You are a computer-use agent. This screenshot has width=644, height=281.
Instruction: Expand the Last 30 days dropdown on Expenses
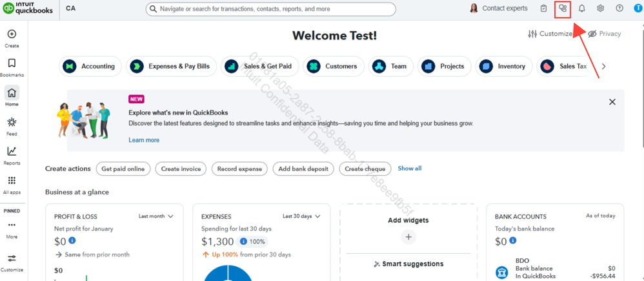[301, 216]
